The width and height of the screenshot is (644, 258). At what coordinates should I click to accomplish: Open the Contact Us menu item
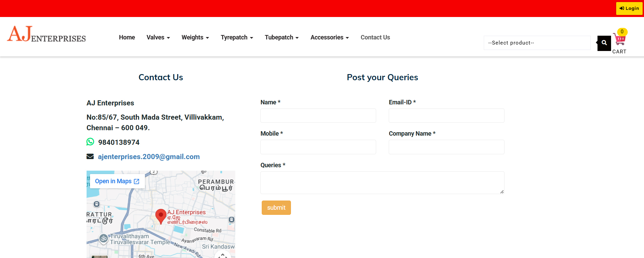(x=375, y=37)
